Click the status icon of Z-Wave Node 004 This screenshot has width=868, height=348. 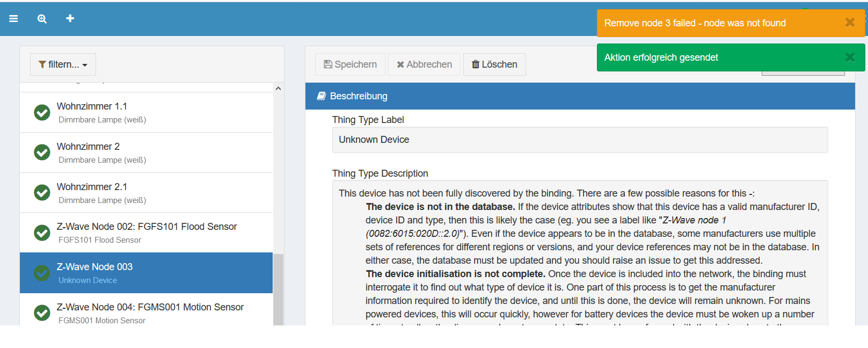[x=42, y=313]
